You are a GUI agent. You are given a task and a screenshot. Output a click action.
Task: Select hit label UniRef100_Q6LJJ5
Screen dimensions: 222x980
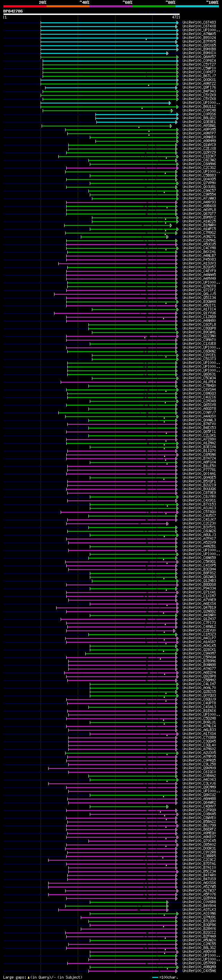[x=199, y=294]
